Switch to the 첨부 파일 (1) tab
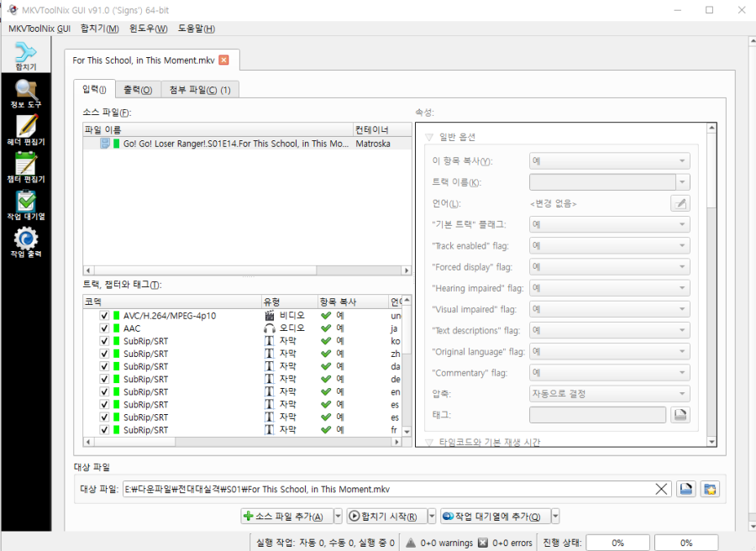 [x=200, y=90]
